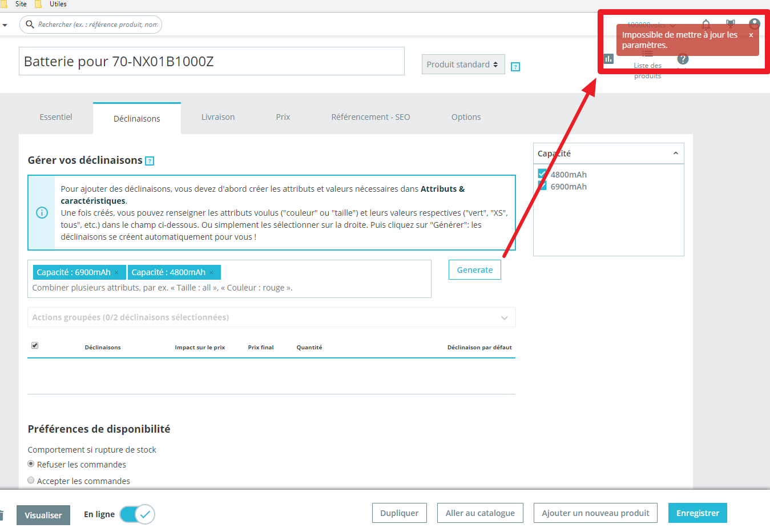Click the Generate button
770x532 pixels.
pos(475,270)
